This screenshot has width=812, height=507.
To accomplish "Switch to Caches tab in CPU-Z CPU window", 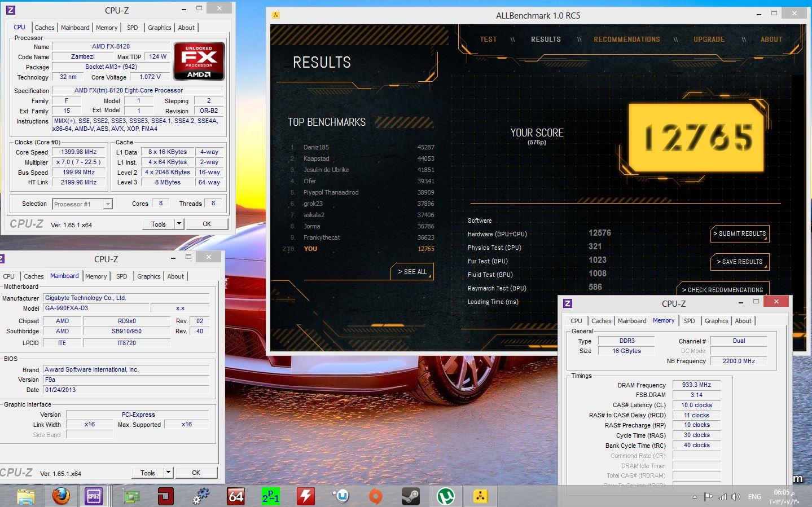I will (44, 27).
